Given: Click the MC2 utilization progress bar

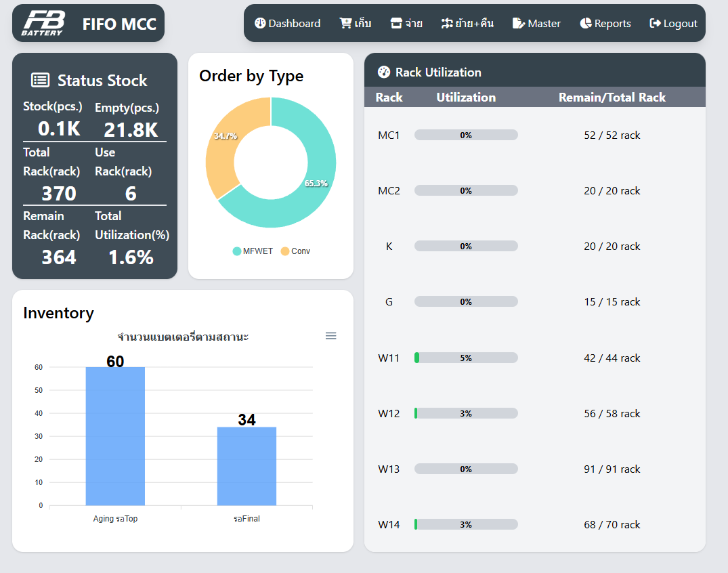Looking at the screenshot, I should 466,190.
